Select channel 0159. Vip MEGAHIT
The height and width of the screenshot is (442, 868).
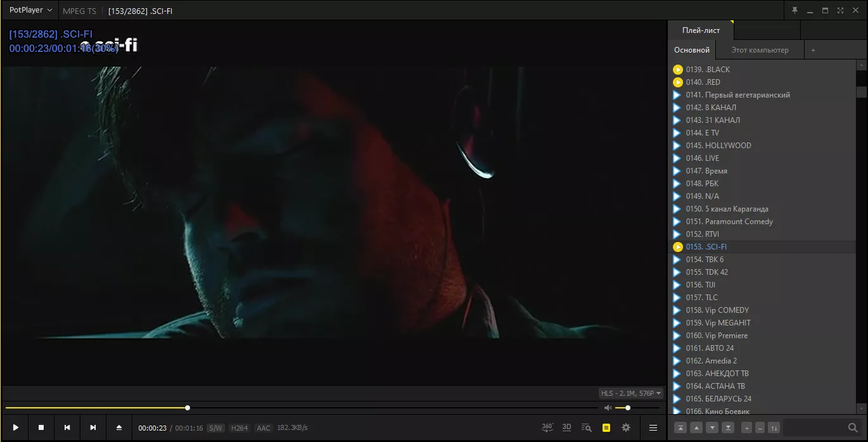tap(763, 323)
